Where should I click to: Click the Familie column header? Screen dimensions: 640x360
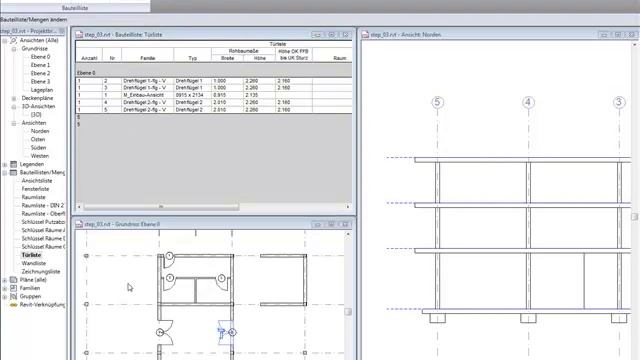tap(147, 58)
